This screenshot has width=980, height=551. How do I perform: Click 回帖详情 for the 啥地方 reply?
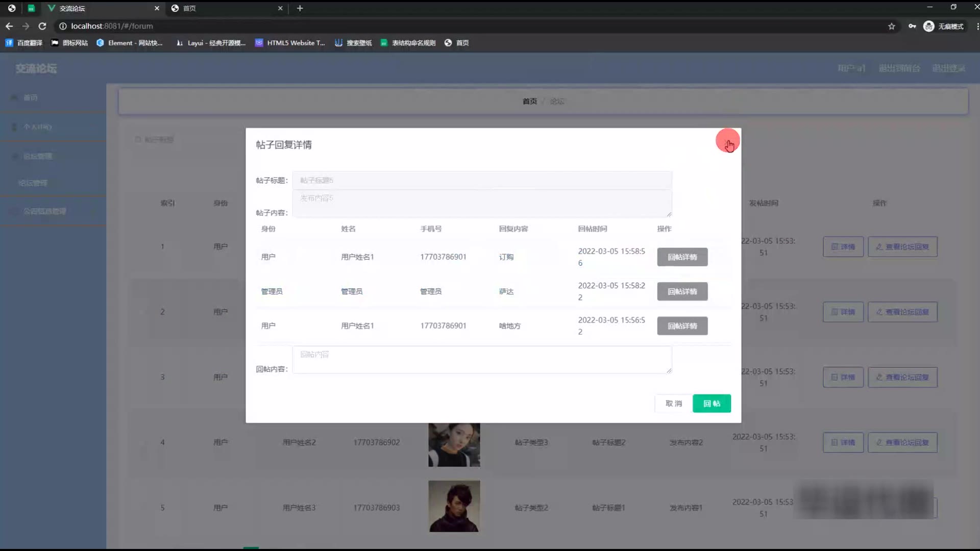tap(682, 326)
